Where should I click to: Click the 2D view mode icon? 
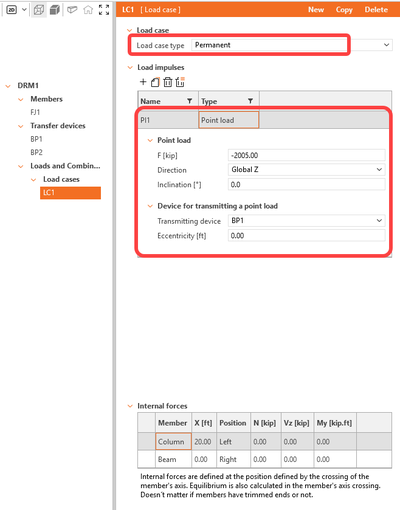pyautogui.click(x=12, y=10)
